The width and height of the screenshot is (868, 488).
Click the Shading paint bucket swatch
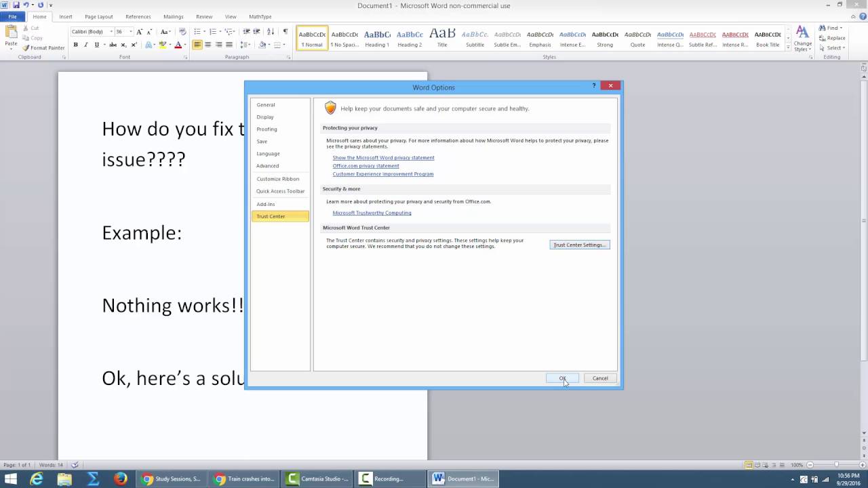(262, 45)
